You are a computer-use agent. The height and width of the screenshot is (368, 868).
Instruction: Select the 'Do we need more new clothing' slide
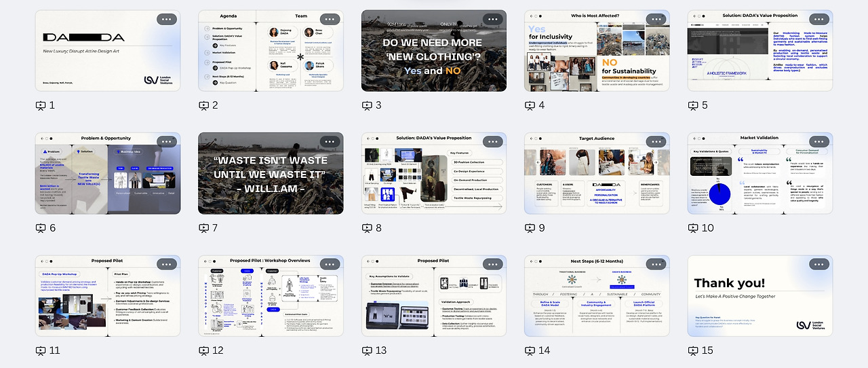click(x=434, y=51)
